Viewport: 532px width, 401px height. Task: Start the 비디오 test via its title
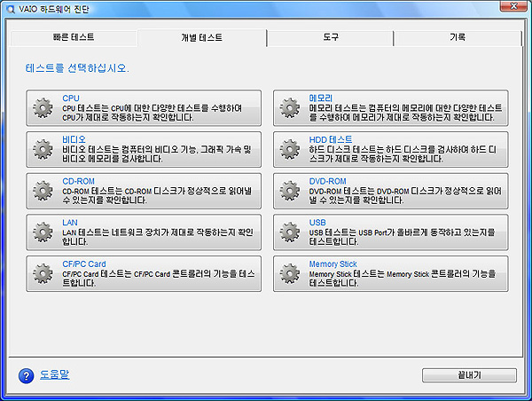(x=74, y=139)
